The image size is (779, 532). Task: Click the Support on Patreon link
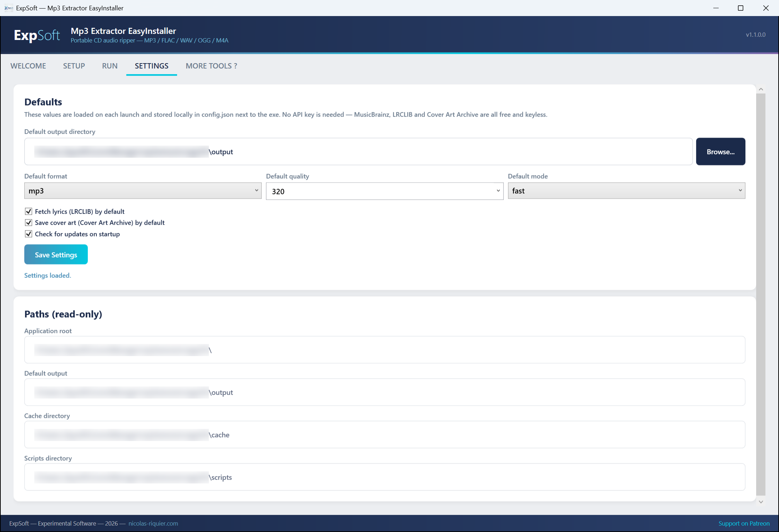(x=744, y=523)
